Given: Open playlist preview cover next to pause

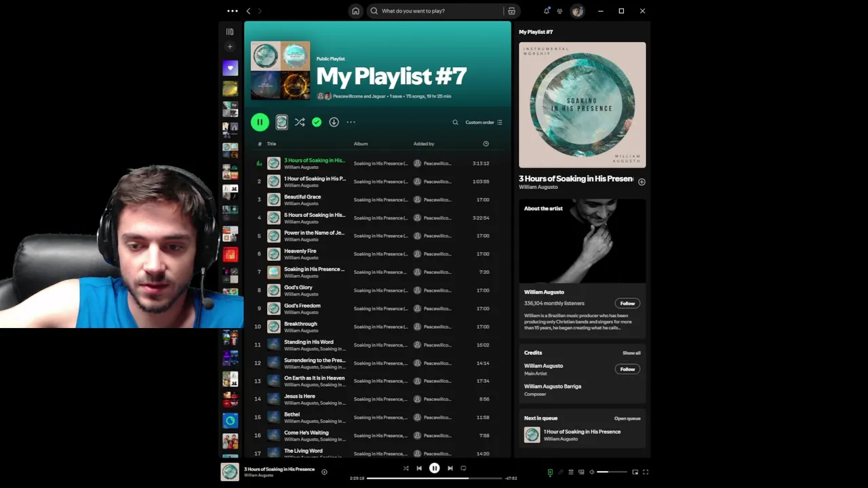Looking at the screenshot, I should pos(281,122).
